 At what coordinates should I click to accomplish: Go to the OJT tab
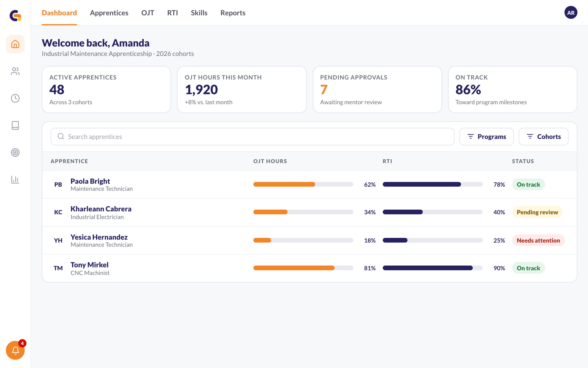[x=148, y=13]
